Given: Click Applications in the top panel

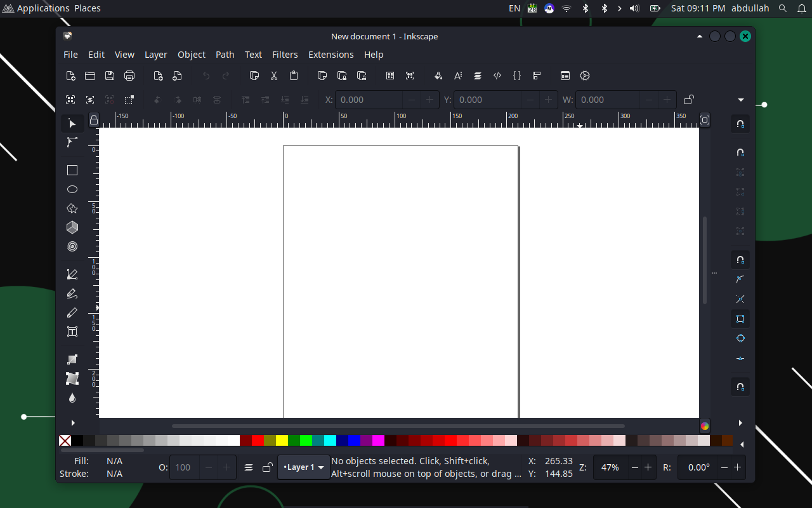Looking at the screenshot, I should (x=43, y=8).
